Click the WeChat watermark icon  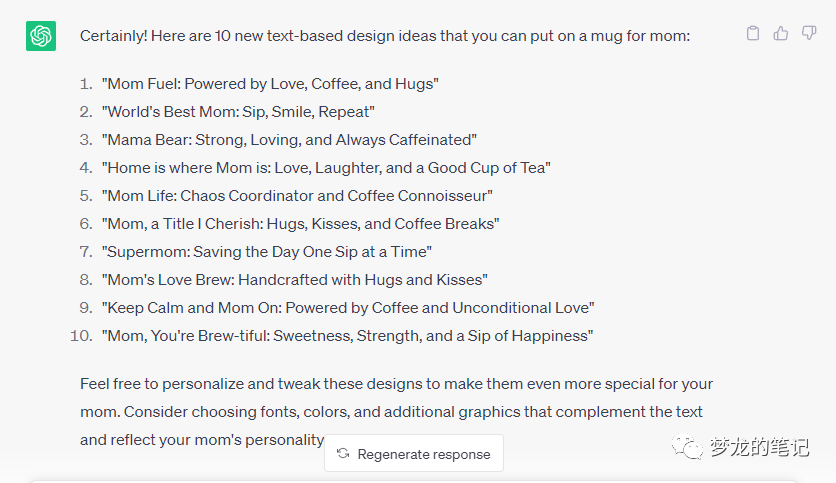[x=689, y=448]
